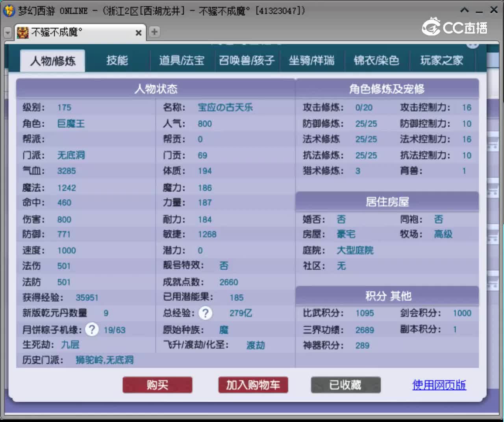Click the 气血 value 3285

pos(67,171)
